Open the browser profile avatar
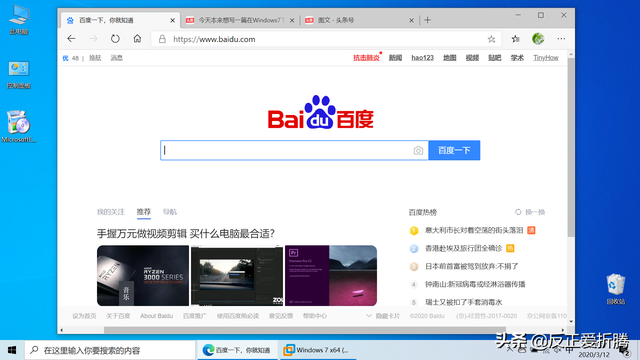The height and width of the screenshot is (360, 640). coord(538,39)
